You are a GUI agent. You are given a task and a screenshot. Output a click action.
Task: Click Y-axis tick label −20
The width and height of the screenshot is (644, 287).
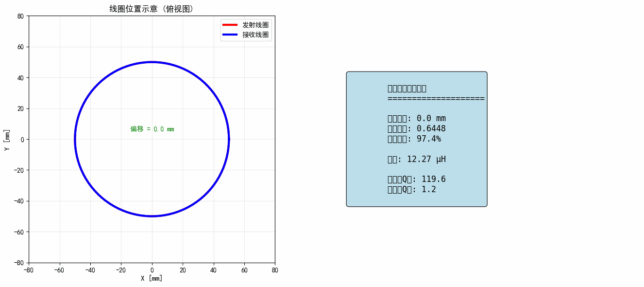18,170
